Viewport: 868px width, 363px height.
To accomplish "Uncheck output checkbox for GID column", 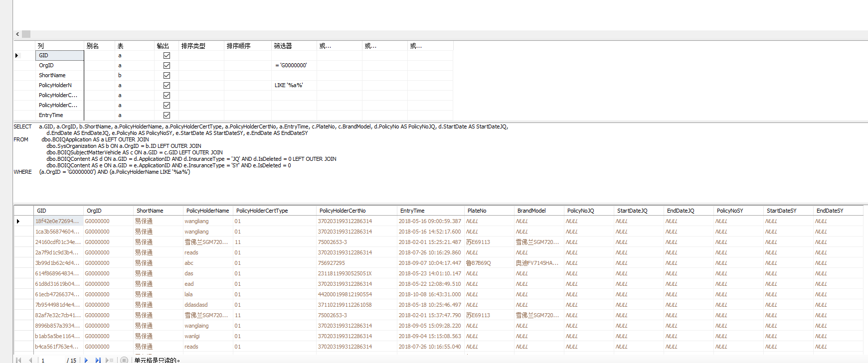I will (167, 56).
